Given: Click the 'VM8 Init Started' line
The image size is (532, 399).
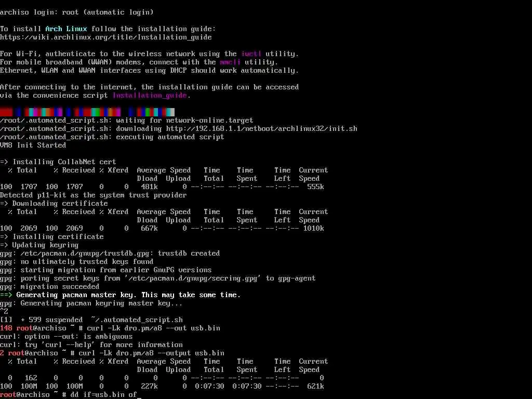Looking at the screenshot, I should [33, 145].
